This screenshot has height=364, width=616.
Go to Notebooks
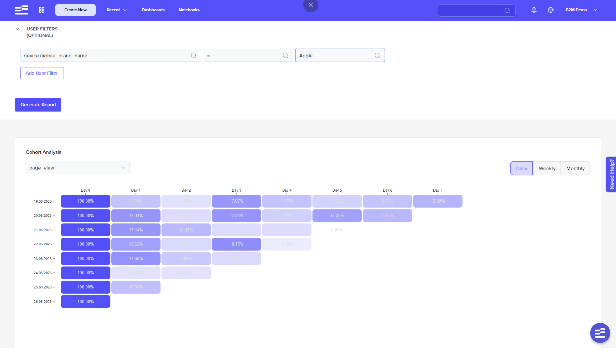pyautogui.click(x=189, y=10)
